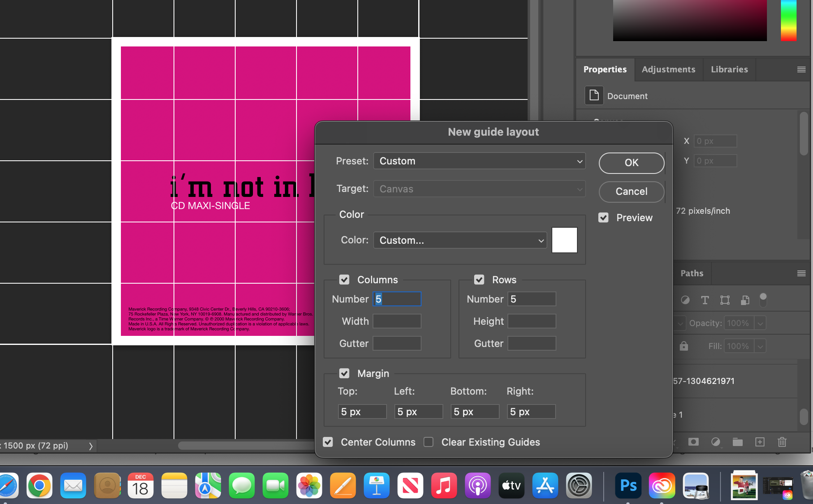
Task: Add a layer mask icon
Action: (x=693, y=442)
